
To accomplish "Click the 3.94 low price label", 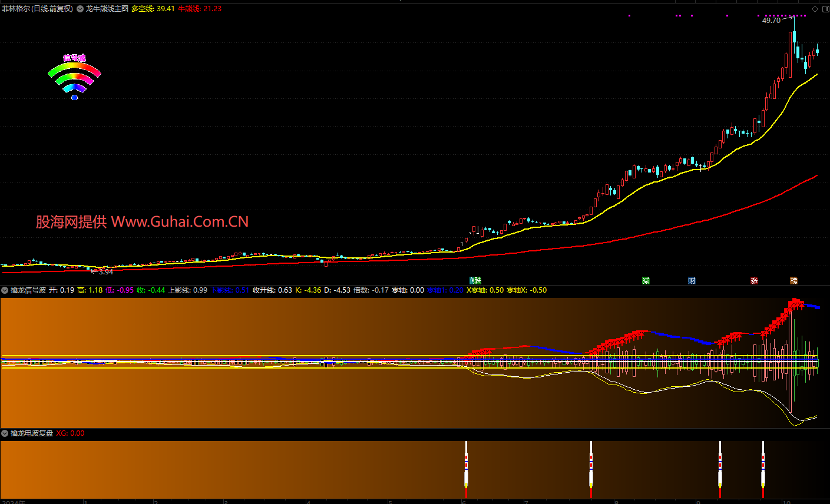I will pos(105,272).
